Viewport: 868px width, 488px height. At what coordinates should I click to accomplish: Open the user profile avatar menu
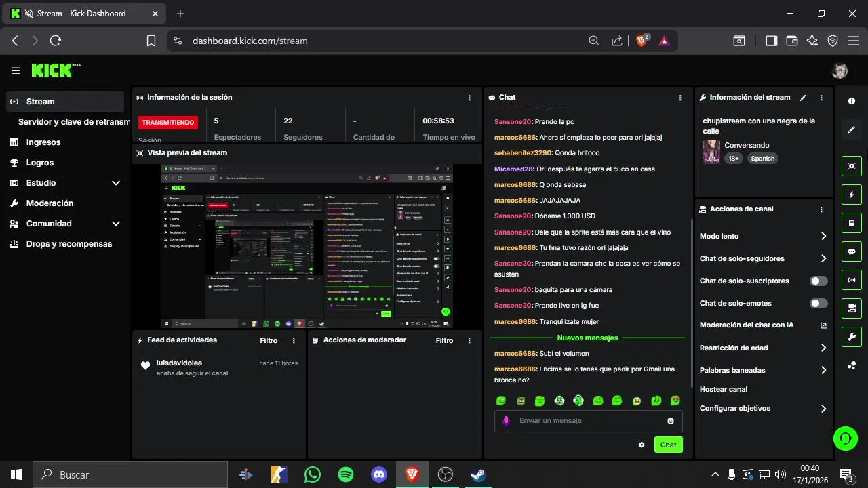840,70
